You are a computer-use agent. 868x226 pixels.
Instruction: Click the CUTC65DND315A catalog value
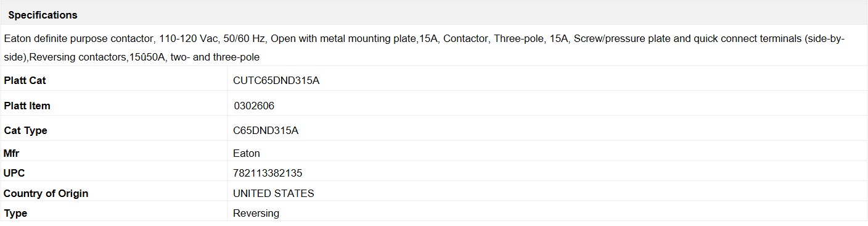click(x=276, y=81)
